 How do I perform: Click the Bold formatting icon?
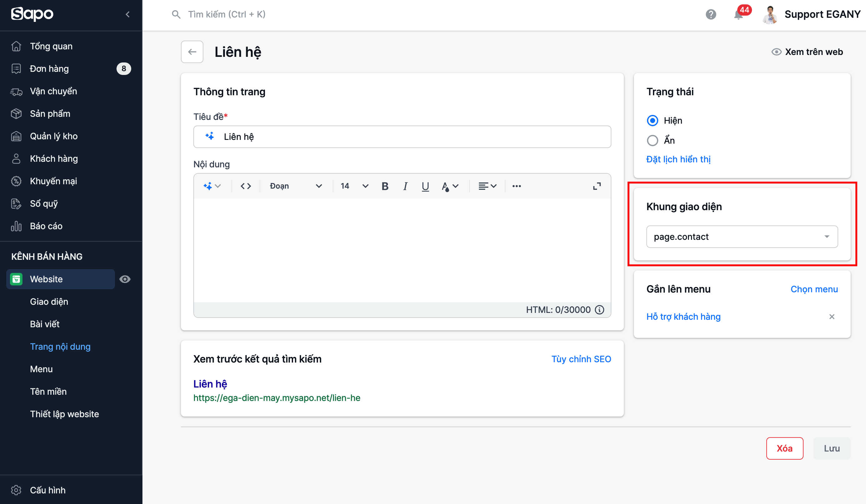[x=385, y=186]
